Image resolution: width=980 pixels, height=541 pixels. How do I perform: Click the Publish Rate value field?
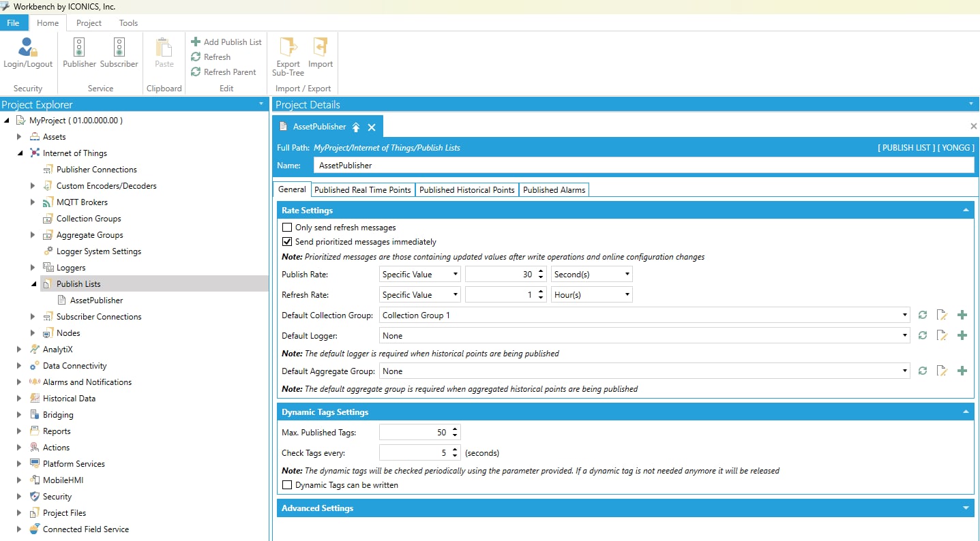tap(501, 274)
